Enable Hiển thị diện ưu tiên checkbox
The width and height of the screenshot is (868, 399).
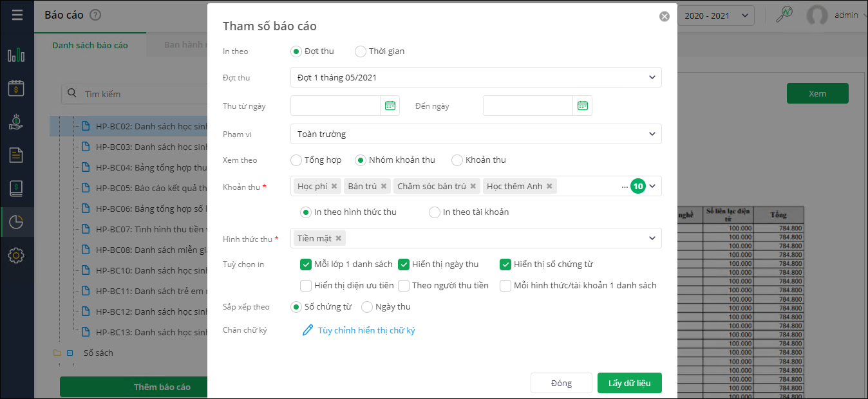click(x=306, y=285)
